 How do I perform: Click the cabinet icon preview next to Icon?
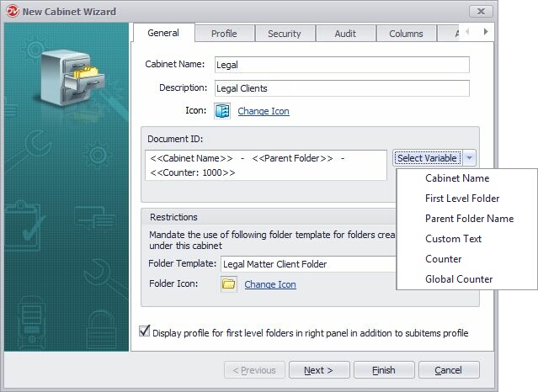222,111
